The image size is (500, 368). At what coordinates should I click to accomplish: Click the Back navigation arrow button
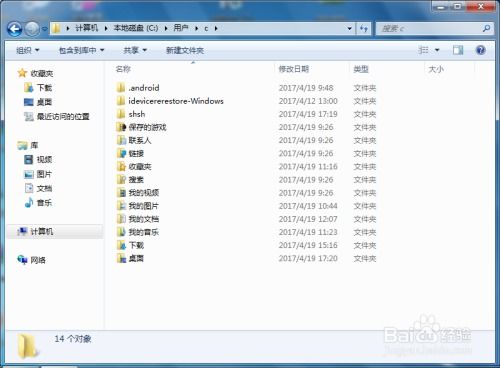15,29
